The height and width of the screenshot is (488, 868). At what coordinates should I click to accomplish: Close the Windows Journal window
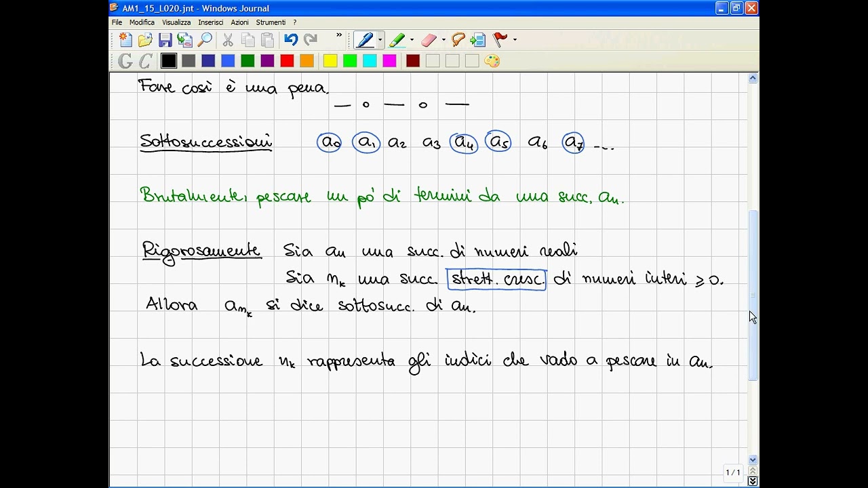751,8
